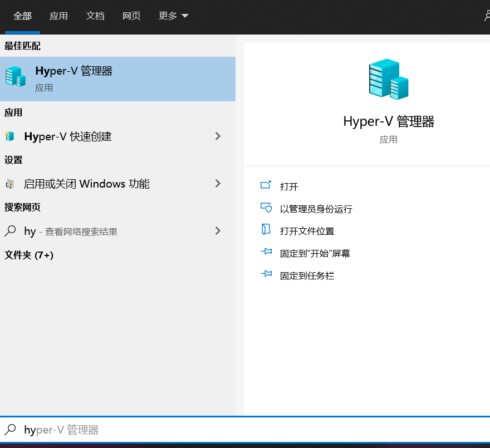Open the 网页 search filter tab

point(131,16)
